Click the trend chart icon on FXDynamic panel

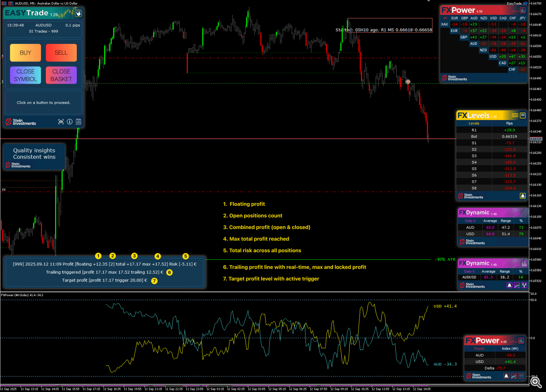pos(517,285)
